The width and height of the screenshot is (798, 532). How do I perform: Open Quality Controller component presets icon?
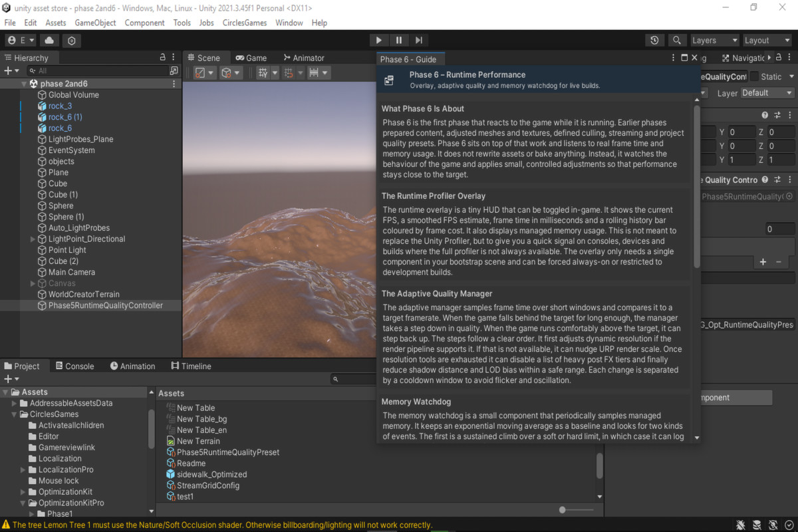coord(776,180)
